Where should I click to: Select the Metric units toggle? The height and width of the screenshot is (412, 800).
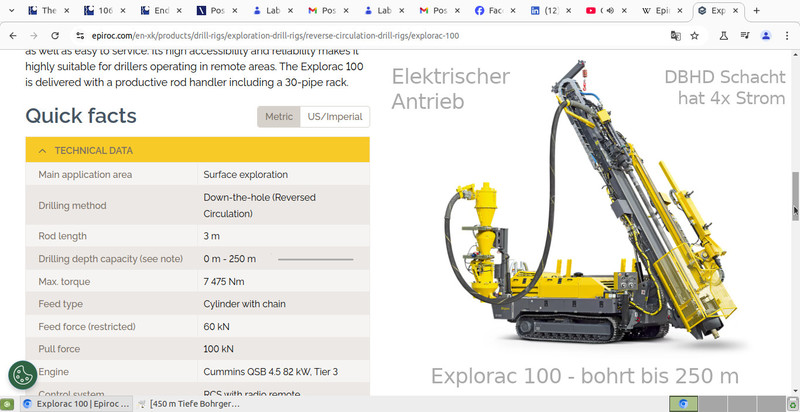(x=279, y=117)
